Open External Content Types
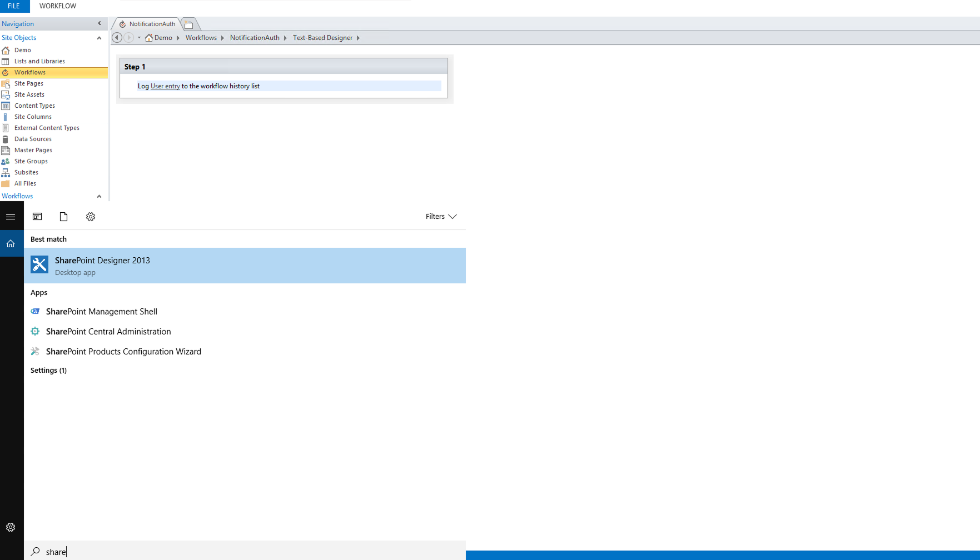This screenshot has width=980, height=560. (47, 128)
